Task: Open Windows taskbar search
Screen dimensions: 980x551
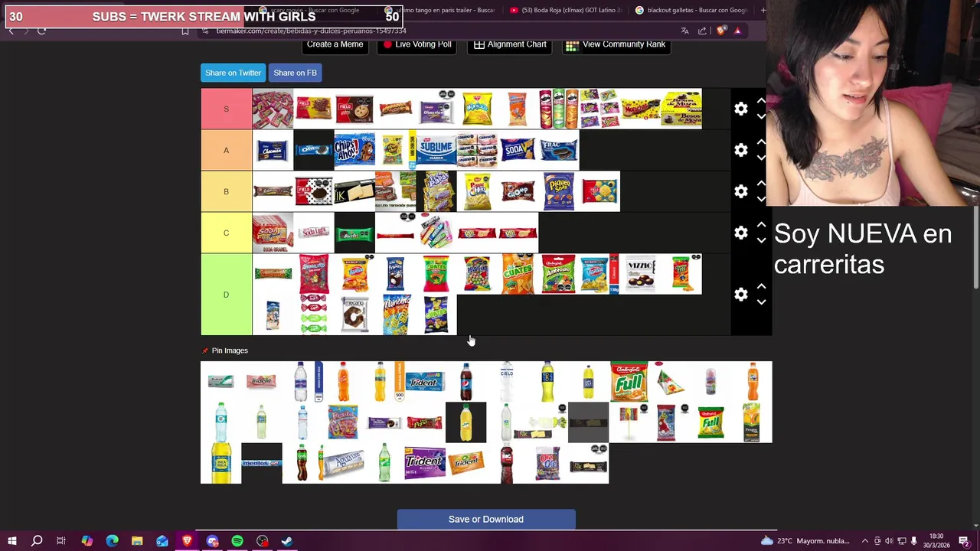Action: 37,541
